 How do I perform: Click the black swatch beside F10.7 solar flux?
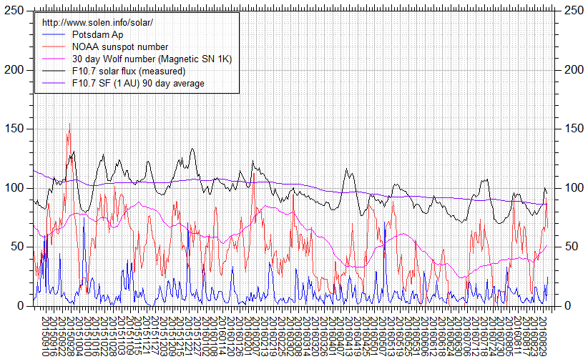click(54, 72)
